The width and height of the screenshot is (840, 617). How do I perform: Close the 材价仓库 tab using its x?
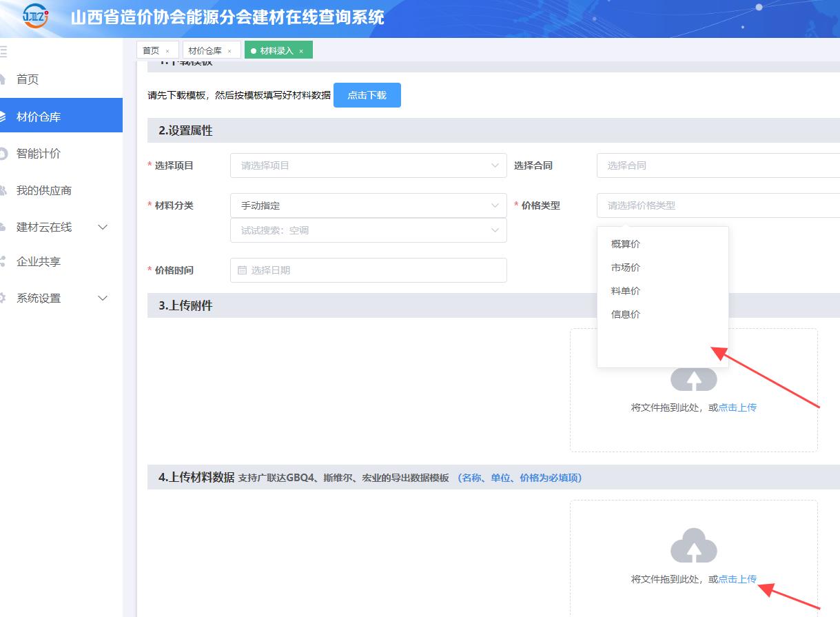tap(229, 51)
